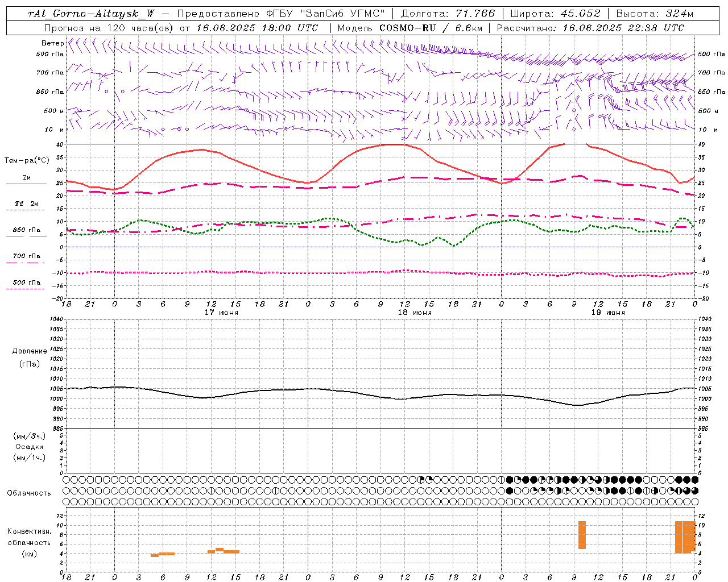Select forecast start "16.06.2025 18:00 UTC"
Image resolution: width=728 pixels, height=582 pixels.
tap(257, 28)
